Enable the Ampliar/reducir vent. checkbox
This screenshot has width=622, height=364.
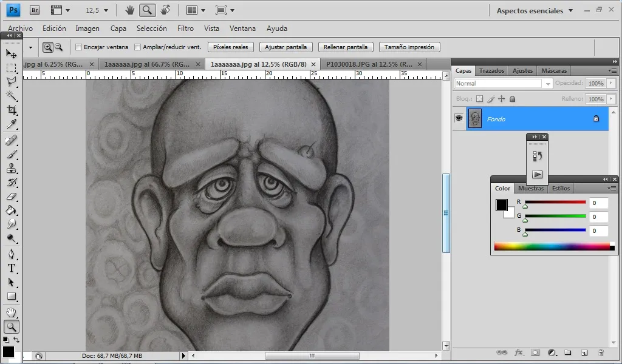(138, 47)
